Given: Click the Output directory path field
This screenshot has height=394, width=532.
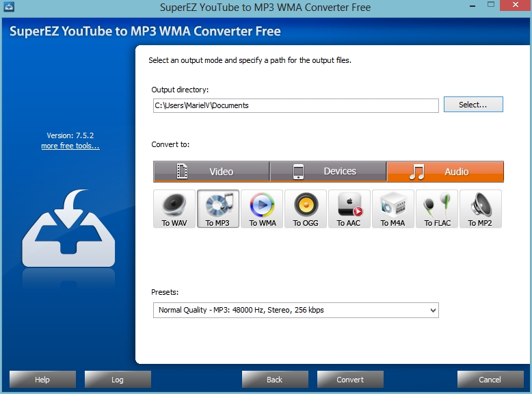Looking at the screenshot, I should [295, 105].
